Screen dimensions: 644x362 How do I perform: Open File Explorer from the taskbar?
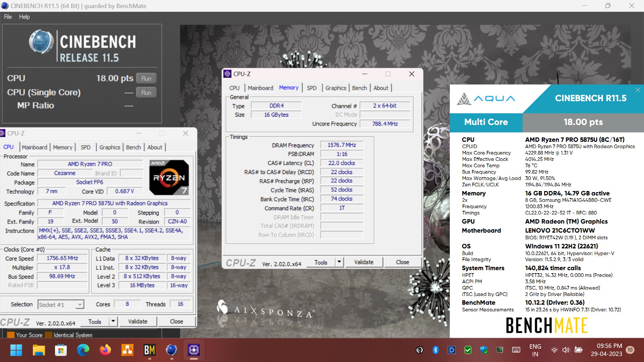pos(39,350)
